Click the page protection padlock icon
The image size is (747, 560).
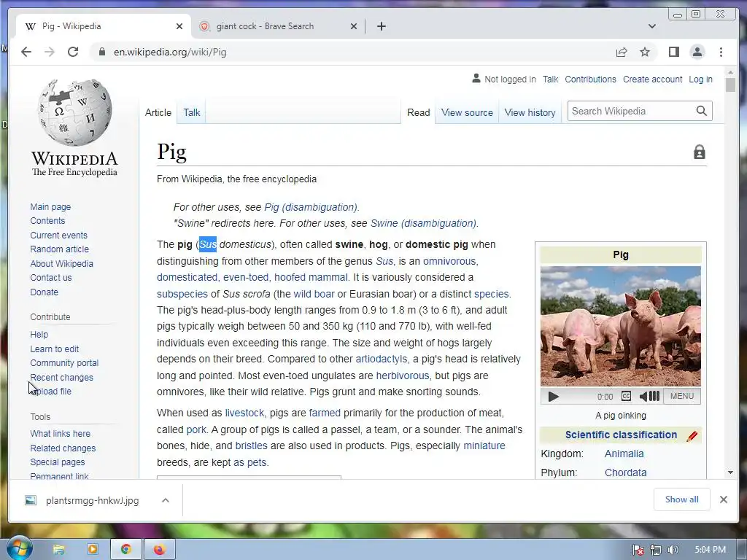[x=699, y=152]
